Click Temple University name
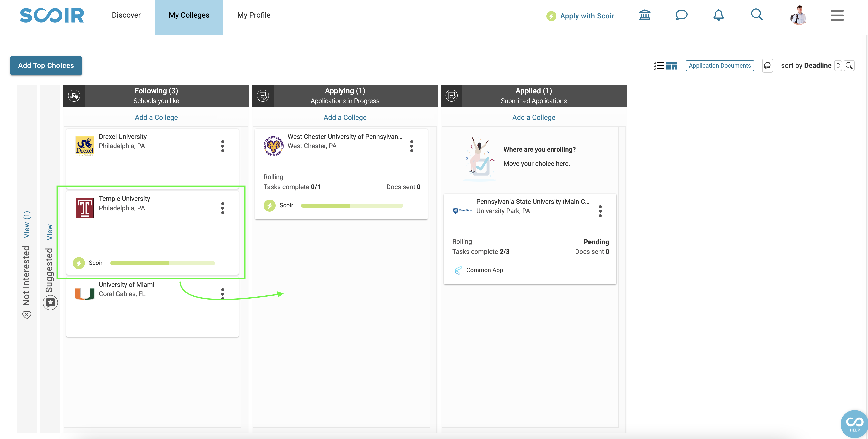Screen dimensions: 868x439 124,199
